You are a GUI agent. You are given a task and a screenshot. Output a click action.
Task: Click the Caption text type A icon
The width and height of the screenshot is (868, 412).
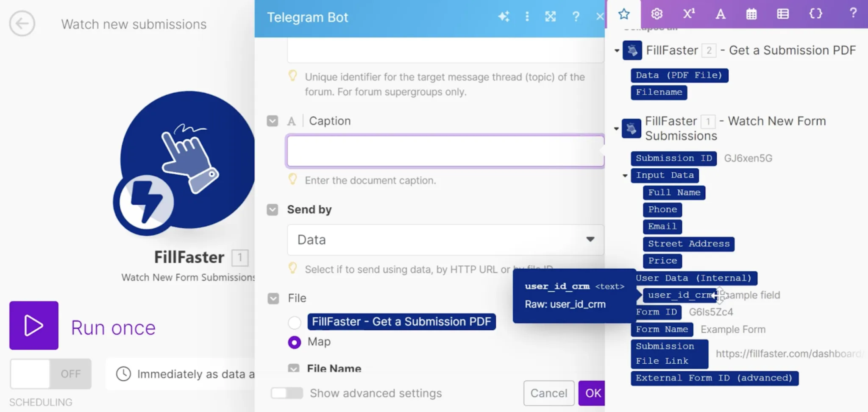pyautogui.click(x=292, y=122)
